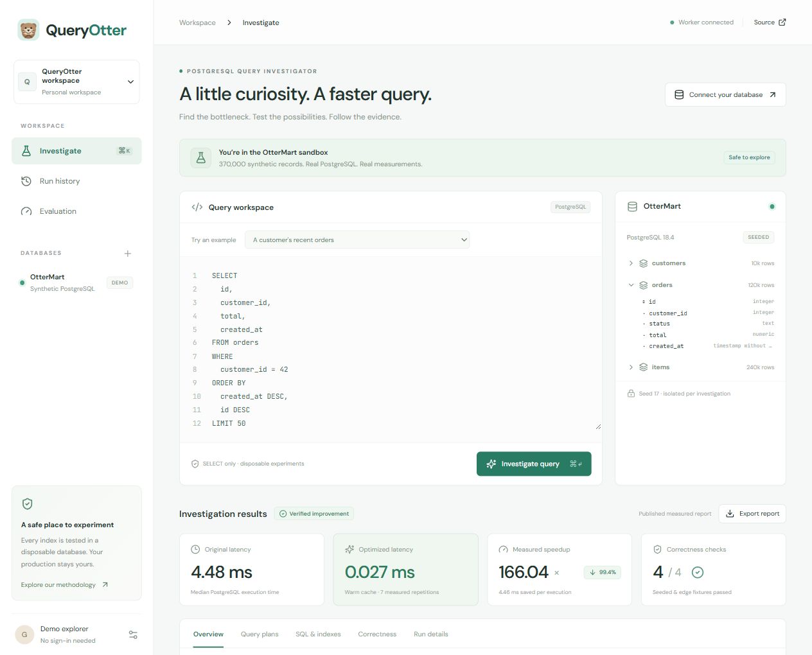
Task: Run the Investigate query button
Action: (534, 464)
